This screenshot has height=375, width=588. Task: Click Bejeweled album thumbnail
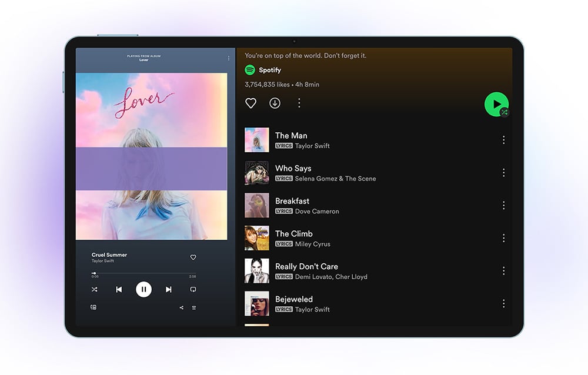(257, 303)
